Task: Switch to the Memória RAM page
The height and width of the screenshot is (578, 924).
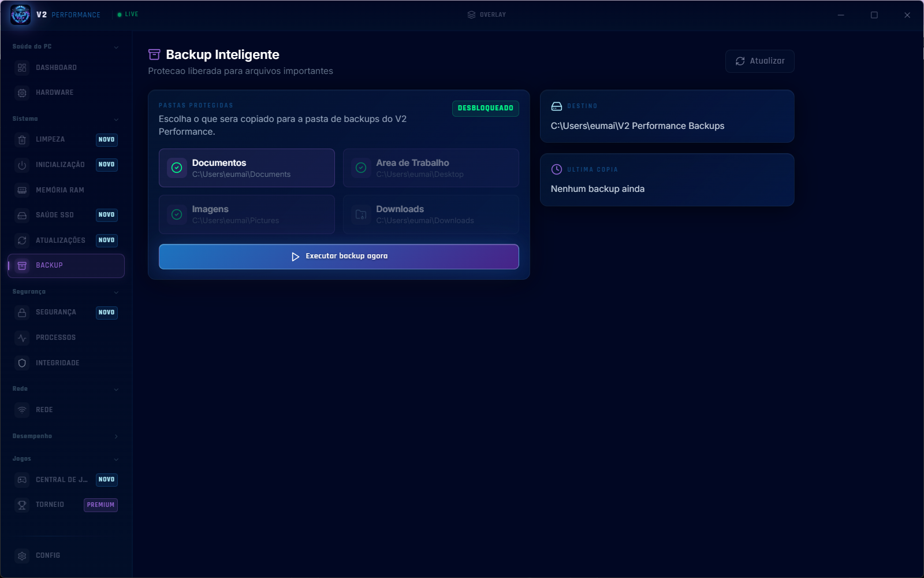Action: coord(66,190)
